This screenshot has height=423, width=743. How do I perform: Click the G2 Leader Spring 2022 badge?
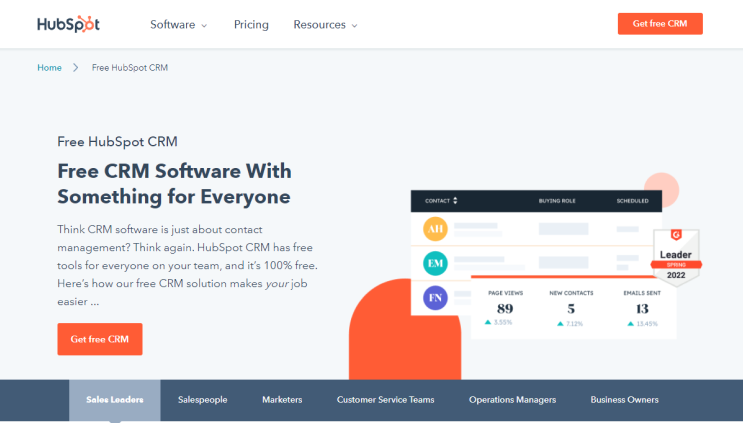coord(676,257)
